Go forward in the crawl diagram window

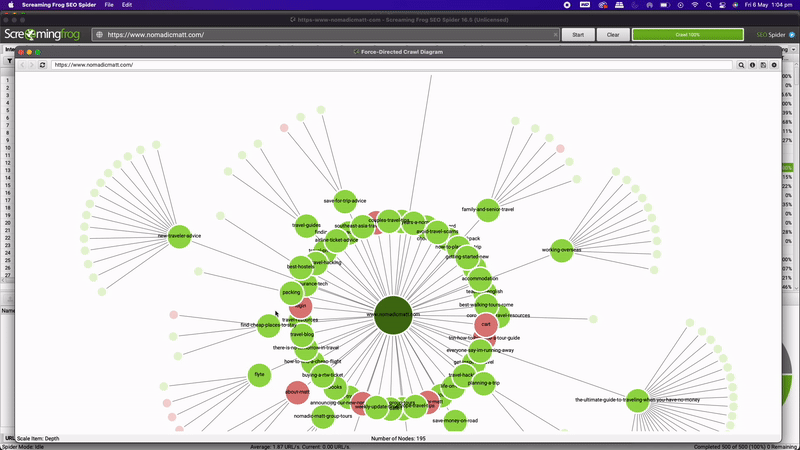tap(32, 65)
